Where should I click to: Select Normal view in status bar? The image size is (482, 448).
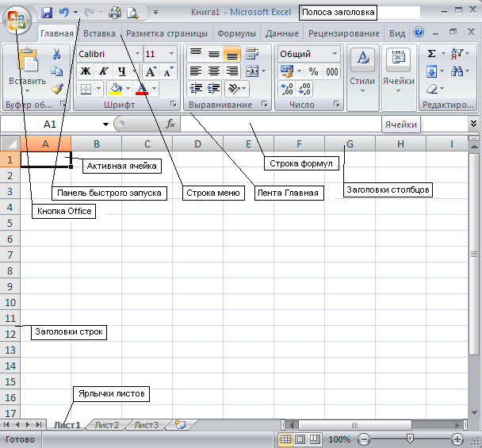(x=285, y=439)
